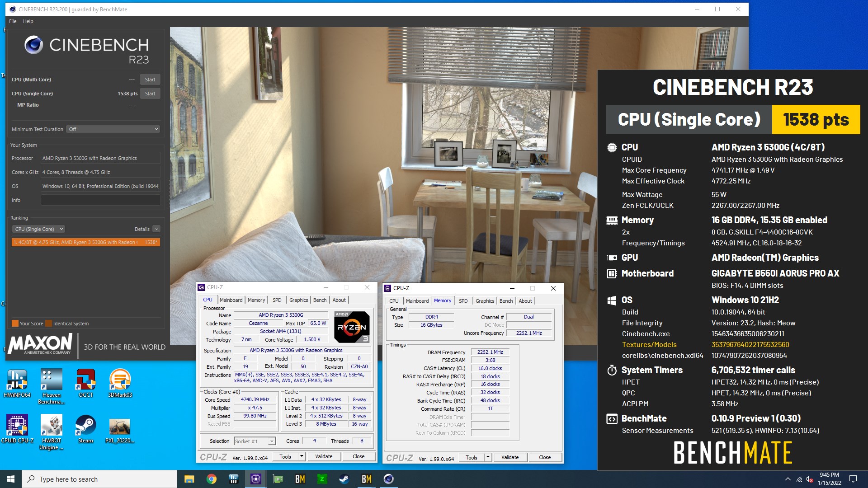The height and width of the screenshot is (488, 868).
Task: Expand Tools dropdown arrow in right CPU-Z
Action: click(488, 458)
